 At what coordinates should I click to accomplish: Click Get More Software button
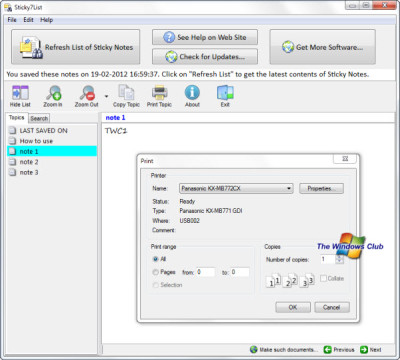[x=322, y=47]
